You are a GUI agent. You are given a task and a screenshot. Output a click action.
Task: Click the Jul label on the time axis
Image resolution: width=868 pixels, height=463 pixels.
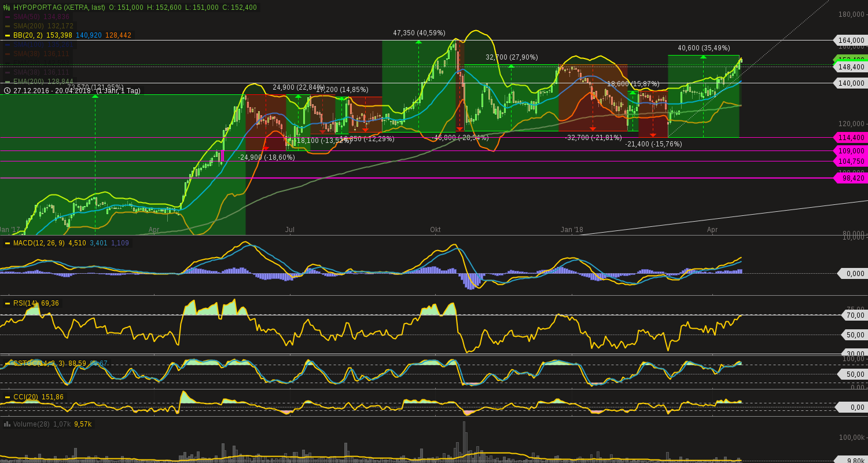point(290,230)
